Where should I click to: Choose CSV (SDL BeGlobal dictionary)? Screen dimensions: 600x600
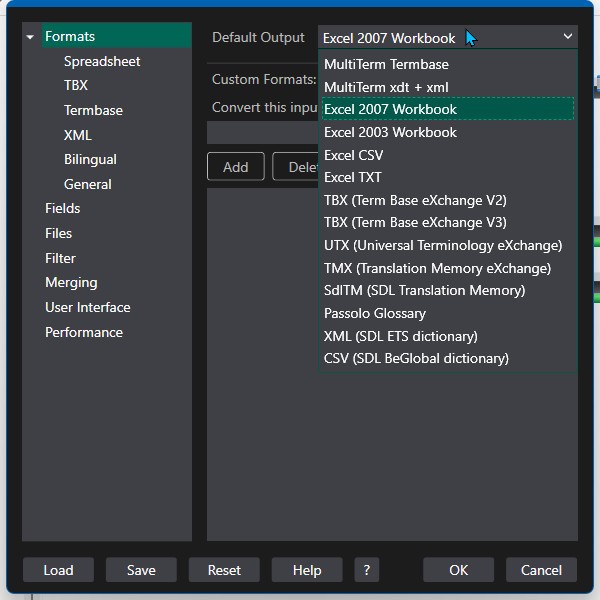tap(447, 359)
